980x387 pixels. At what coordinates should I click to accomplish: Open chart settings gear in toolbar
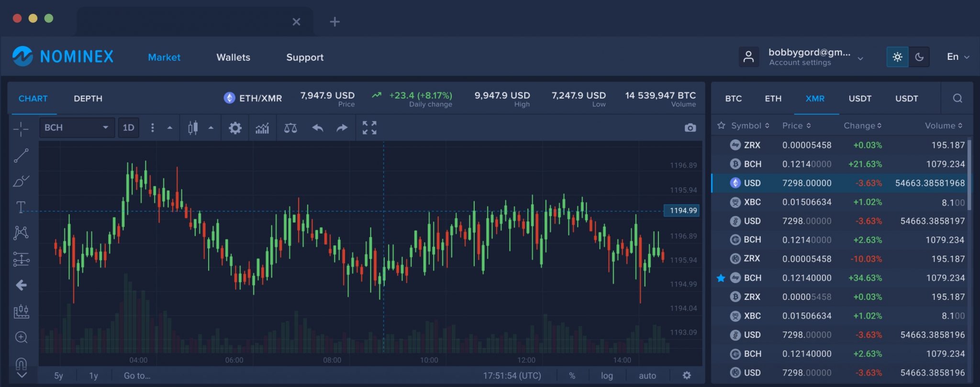tap(235, 128)
